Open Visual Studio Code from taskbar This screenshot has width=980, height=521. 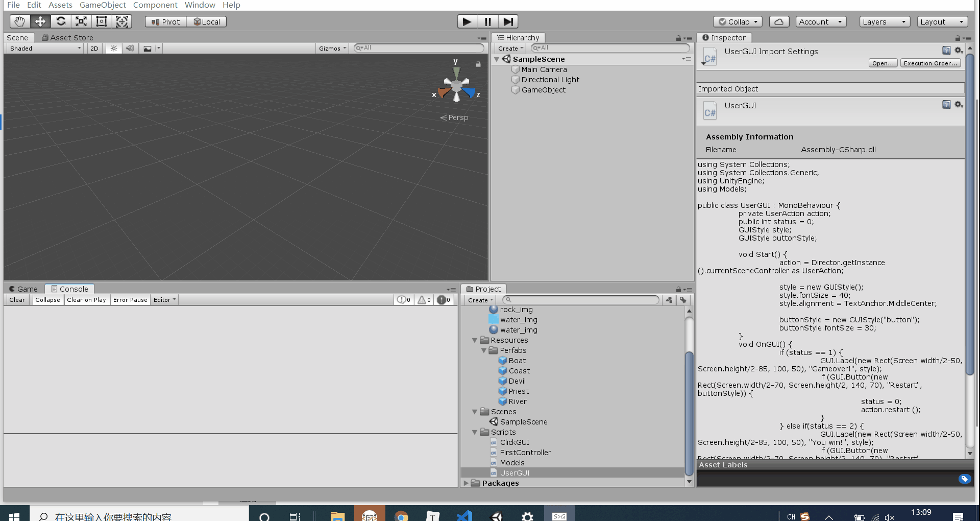point(464,516)
